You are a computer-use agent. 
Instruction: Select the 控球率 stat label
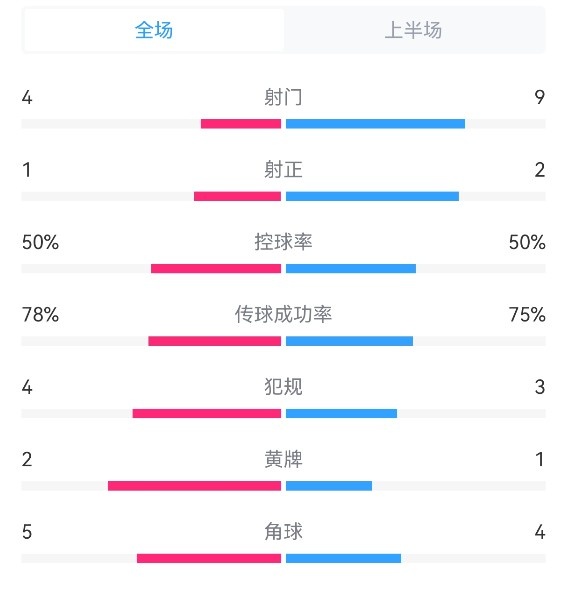[x=283, y=242]
